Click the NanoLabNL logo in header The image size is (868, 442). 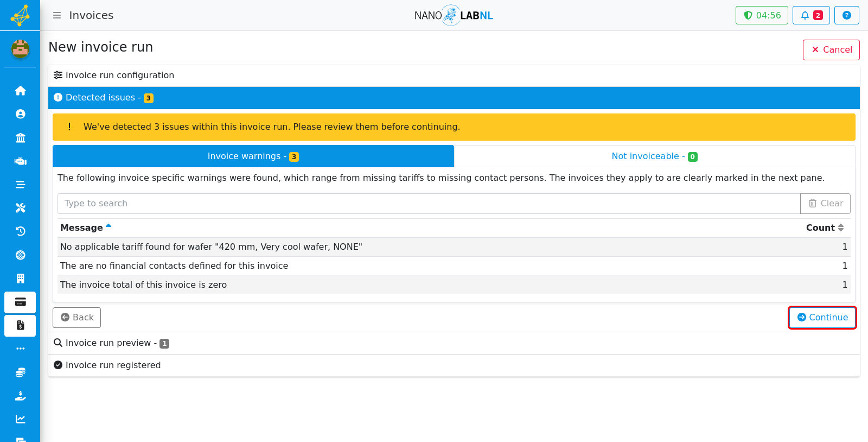pyautogui.click(x=454, y=15)
